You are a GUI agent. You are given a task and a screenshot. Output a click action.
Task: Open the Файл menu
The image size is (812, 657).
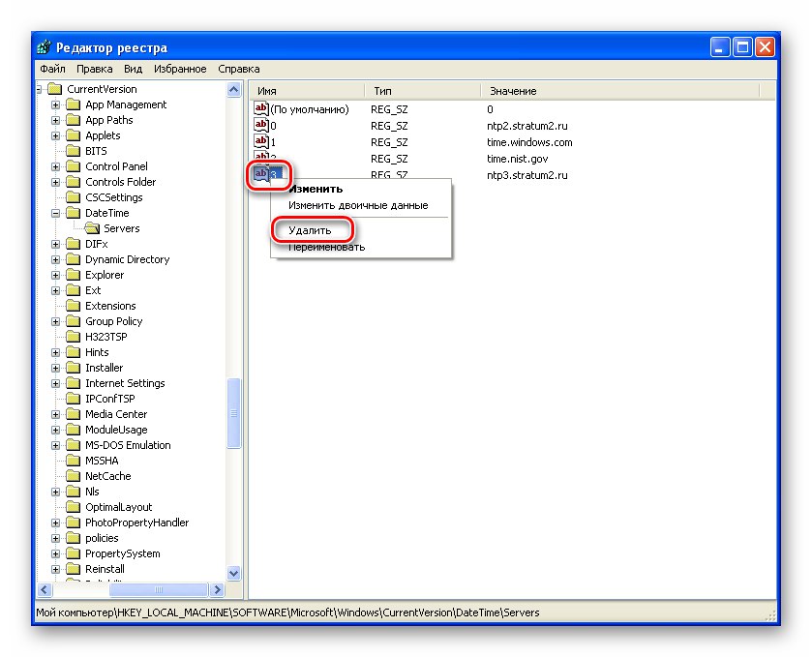(52, 69)
